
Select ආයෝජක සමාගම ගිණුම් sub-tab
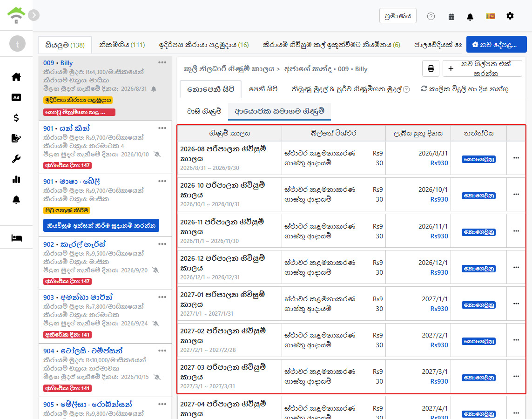click(279, 111)
